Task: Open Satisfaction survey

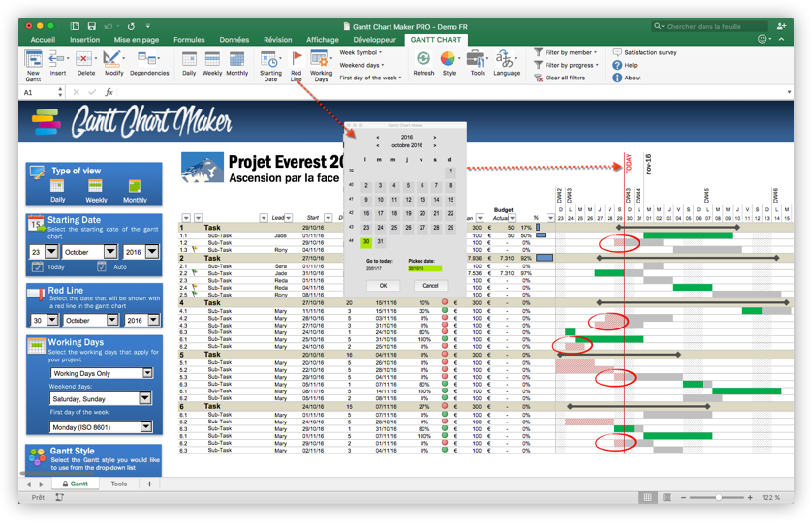Action: [x=645, y=52]
